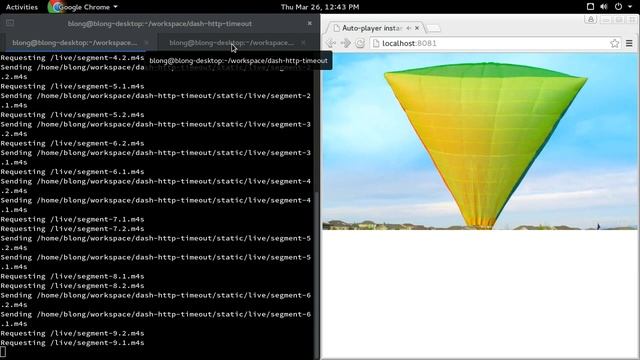Click the localhost:8081 address bar
This screenshot has height=360, width=640.
(496, 43)
